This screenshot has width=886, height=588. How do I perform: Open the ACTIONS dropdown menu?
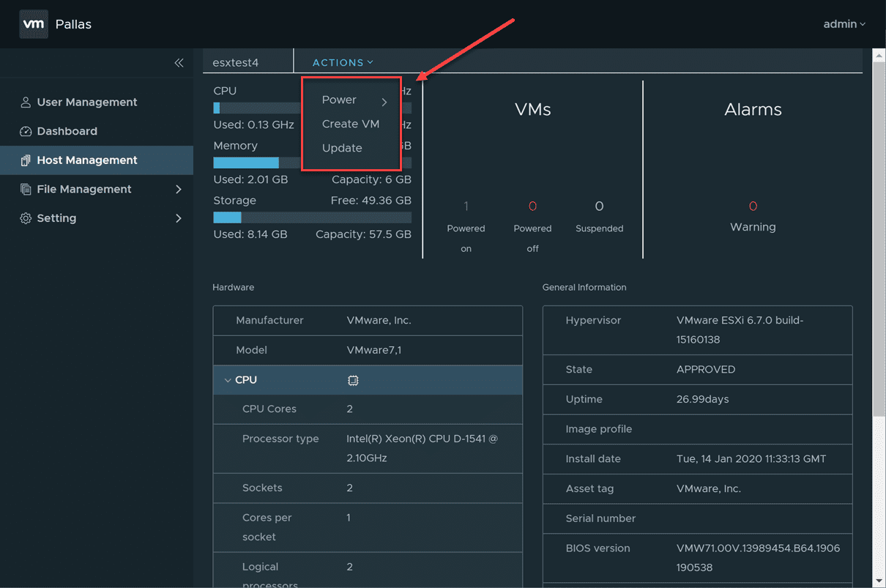point(343,63)
